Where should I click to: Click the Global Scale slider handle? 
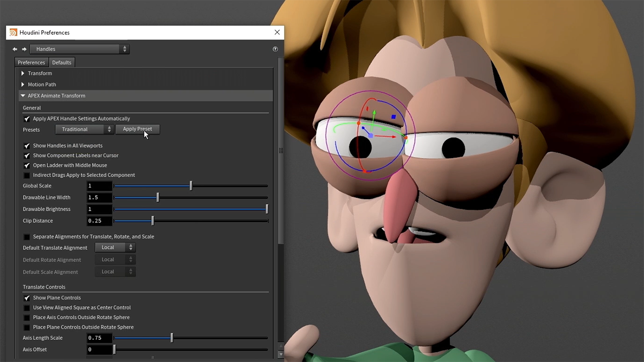[x=191, y=186]
